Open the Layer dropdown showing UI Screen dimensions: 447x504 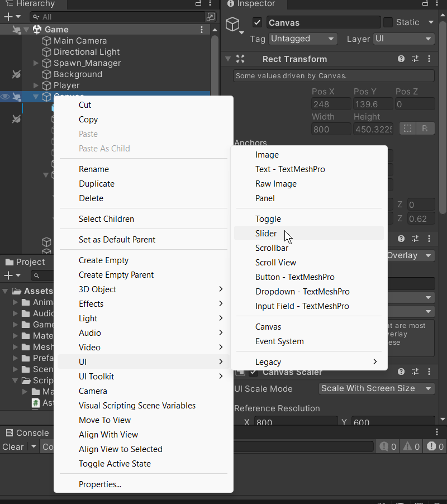pyautogui.click(x=403, y=39)
